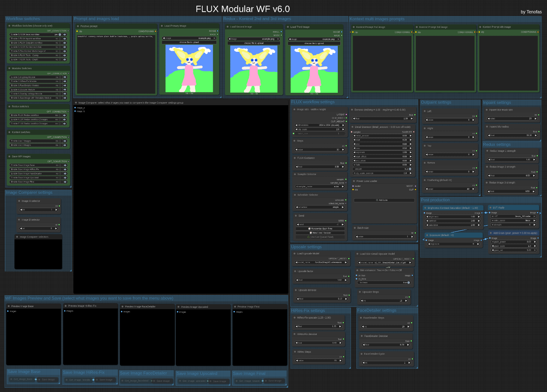547x392 pixels.
Task: Toggle Enable 5.Flux Kontext Multi-image wf switch
Action: (x=60, y=51)
